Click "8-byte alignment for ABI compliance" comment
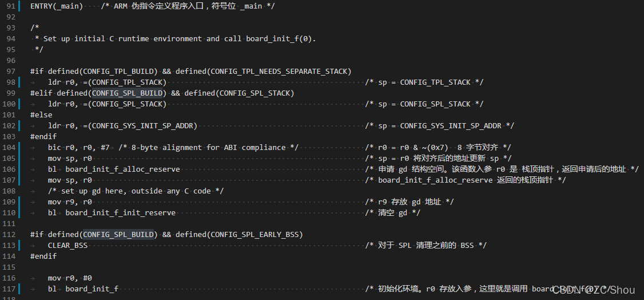The width and height of the screenshot is (644, 300). (x=208, y=147)
